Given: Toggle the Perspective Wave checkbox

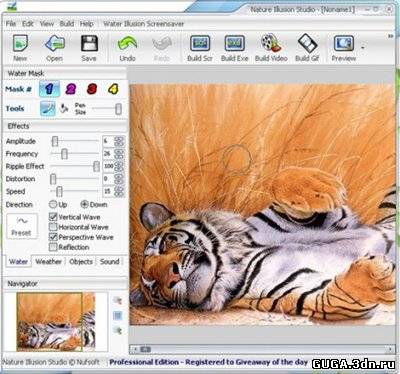Looking at the screenshot, I should point(53,237).
